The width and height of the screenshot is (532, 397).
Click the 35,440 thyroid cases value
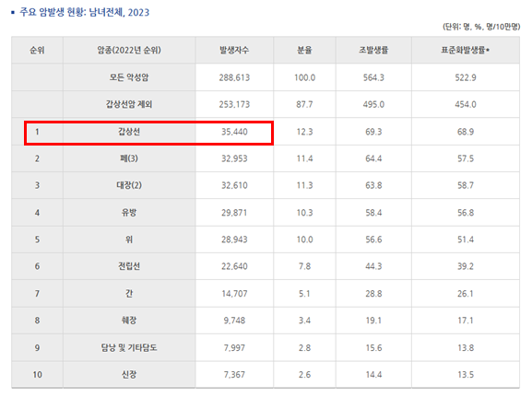234,132
